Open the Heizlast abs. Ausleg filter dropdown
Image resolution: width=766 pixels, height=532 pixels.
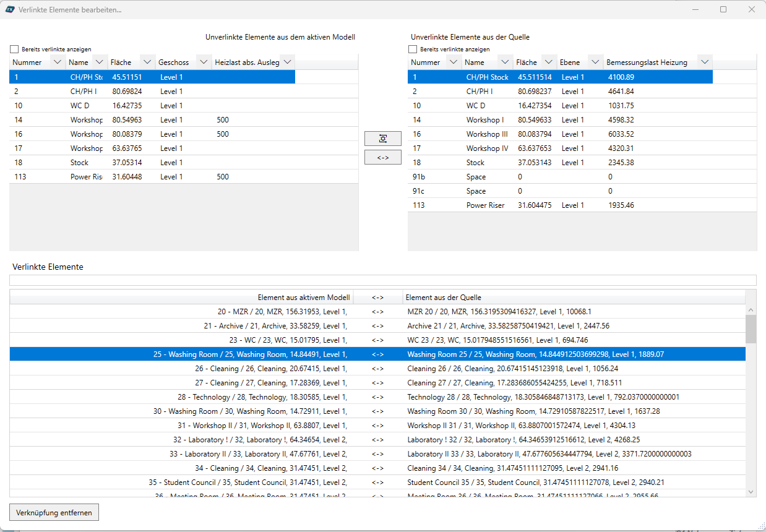(286, 62)
